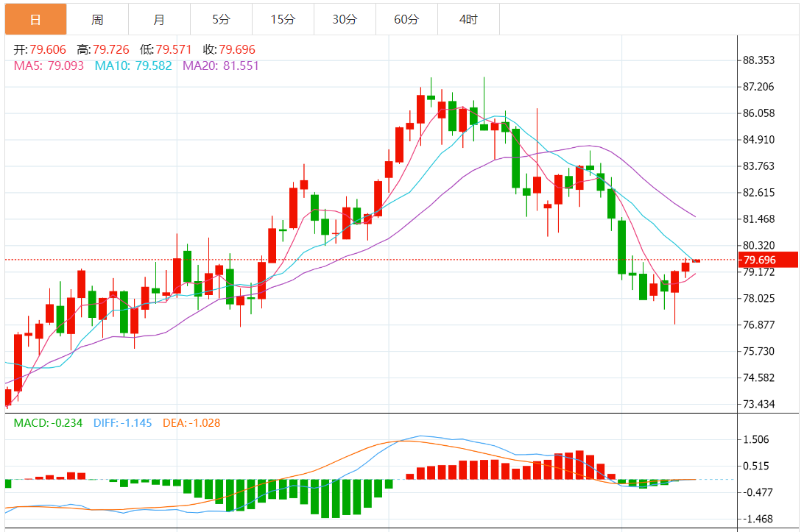Screen dimensions: 804x532
Task: Select the 15分 timeframe tab
Action: [283, 19]
